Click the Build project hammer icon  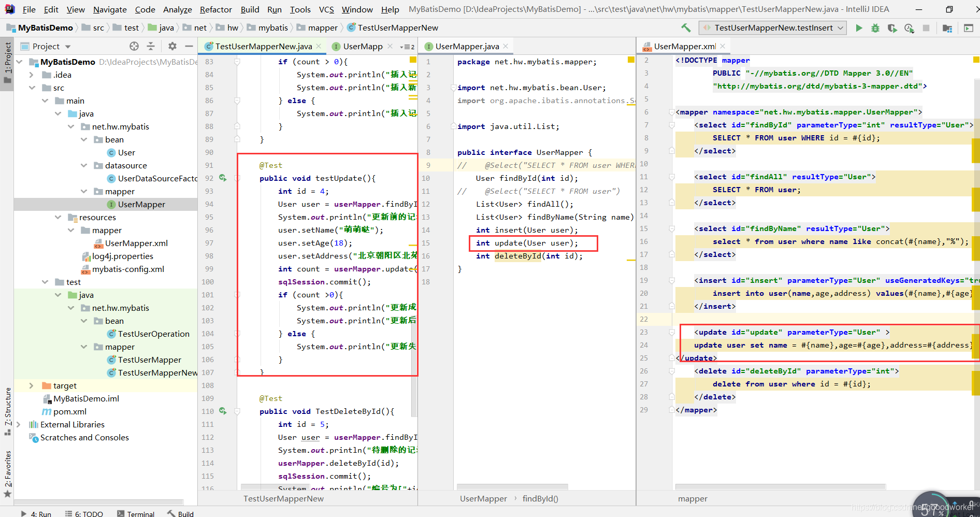pos(686,28)
